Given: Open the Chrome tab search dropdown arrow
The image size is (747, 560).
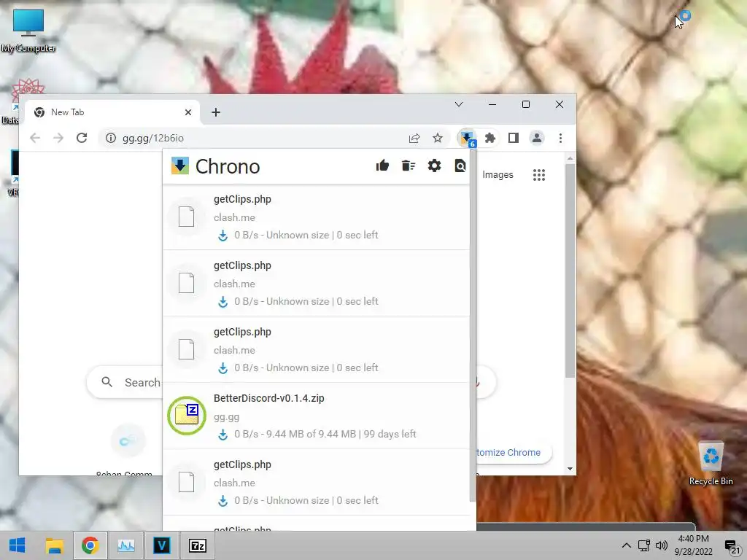Looking at the screenshot, I should (459, 104).
